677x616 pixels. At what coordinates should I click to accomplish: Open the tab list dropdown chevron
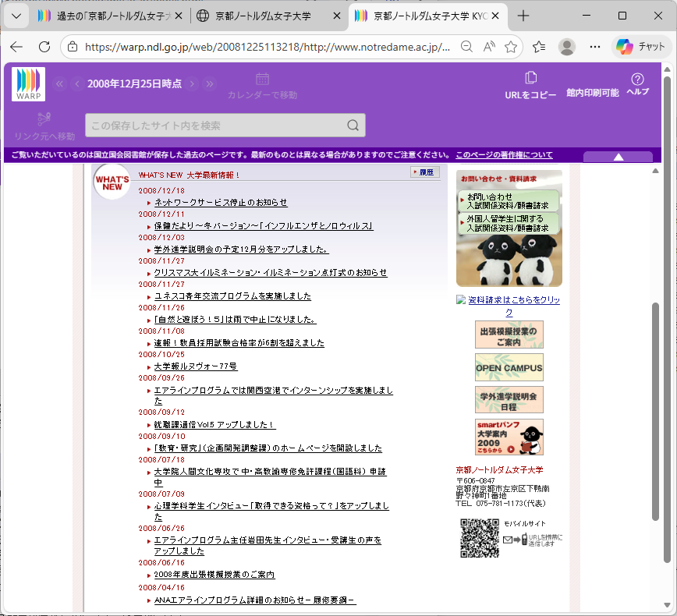14,16
